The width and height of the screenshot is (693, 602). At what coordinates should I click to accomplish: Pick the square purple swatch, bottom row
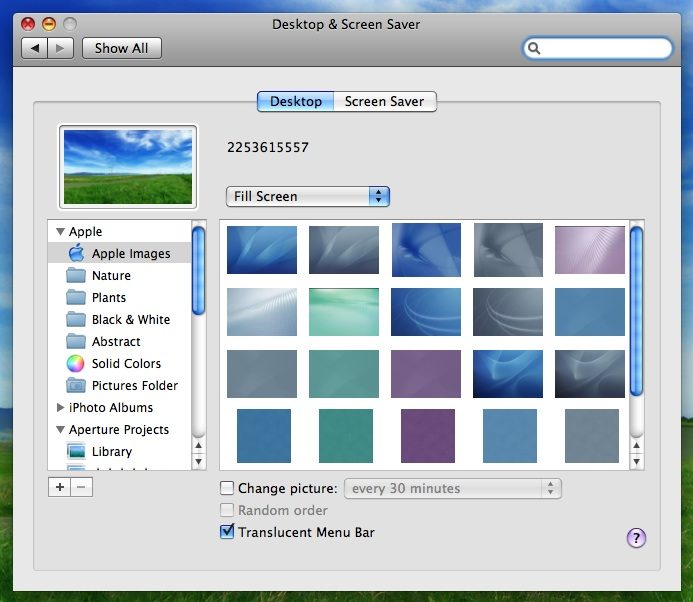pyautogui.click(x=428, y=436)
